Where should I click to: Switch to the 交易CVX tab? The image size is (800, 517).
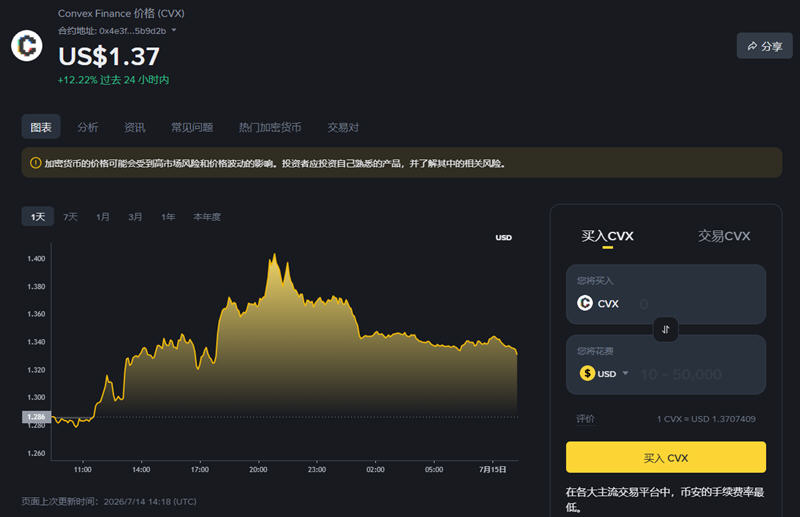coord(723,236)
